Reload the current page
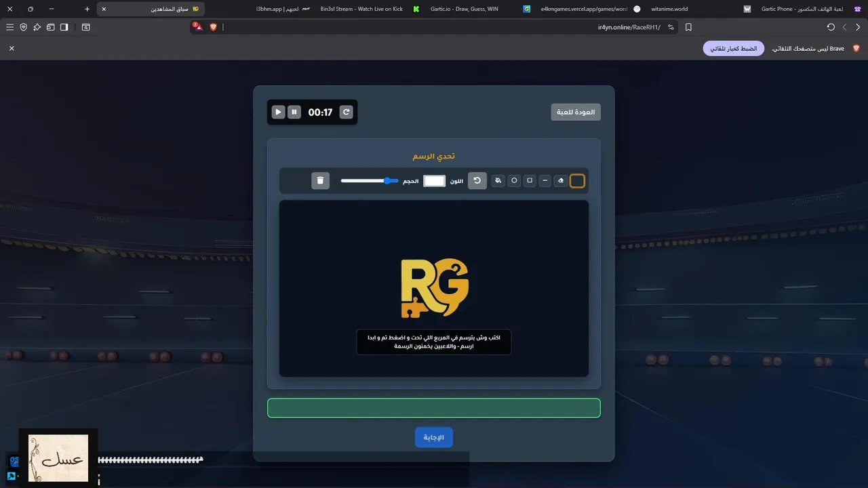The image size is (868, 488). [831, 27]
